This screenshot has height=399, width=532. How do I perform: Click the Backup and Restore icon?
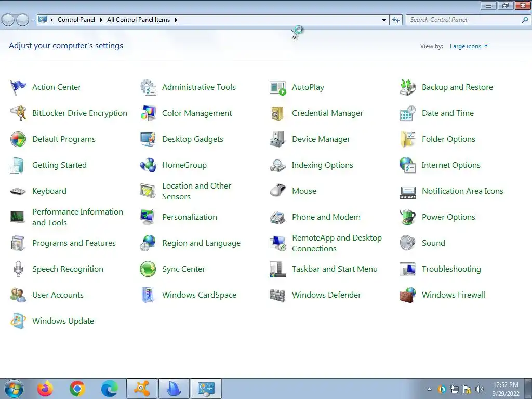click(x=407, y=87)
